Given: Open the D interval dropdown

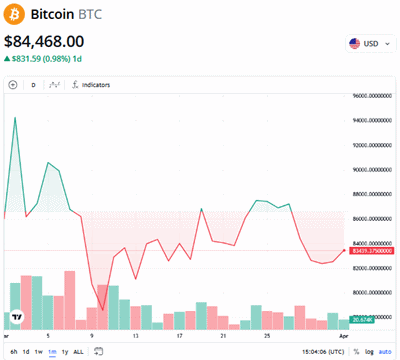Looking at the screenshot, I should pos(33,85).
